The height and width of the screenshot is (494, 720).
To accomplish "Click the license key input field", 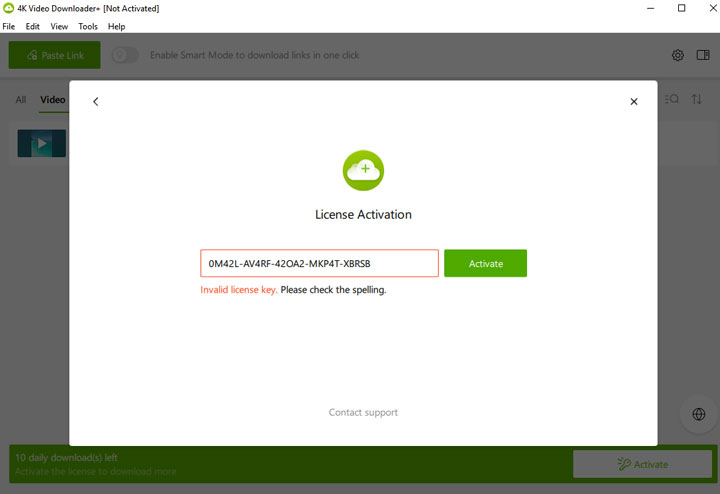I will coord(319,264).
